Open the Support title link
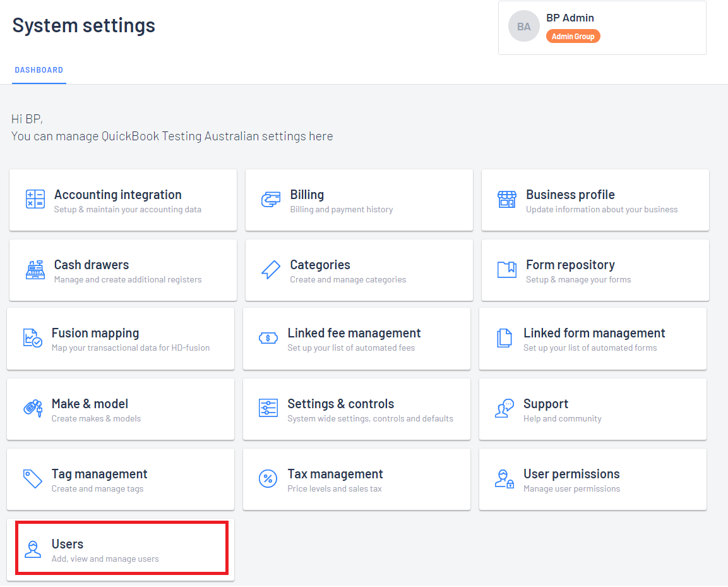 click(546, 404)
